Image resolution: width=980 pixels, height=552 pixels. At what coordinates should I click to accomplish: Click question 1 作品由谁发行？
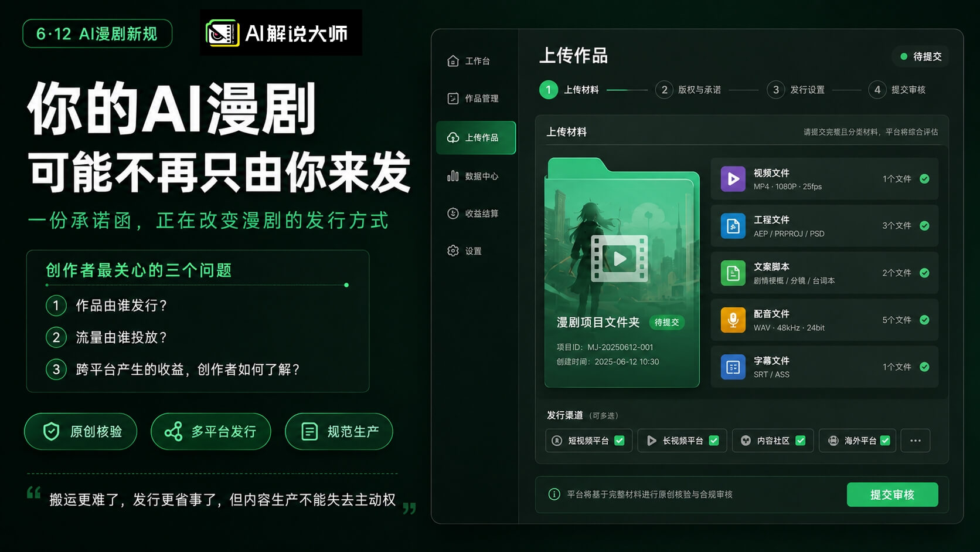coord(121,306)
